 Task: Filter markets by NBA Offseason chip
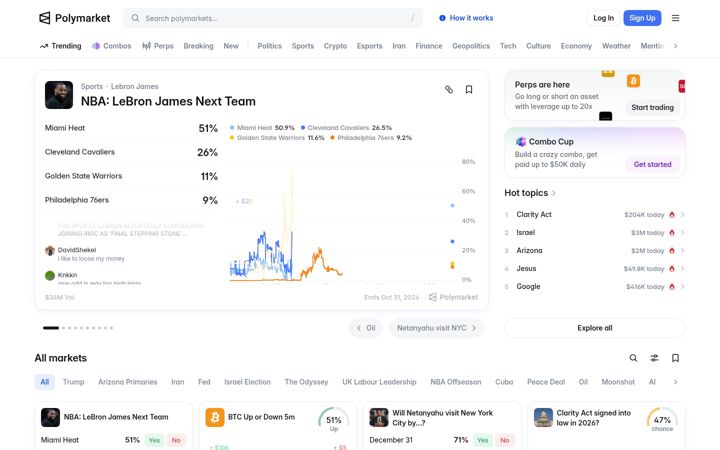click(x=456, y=382)
